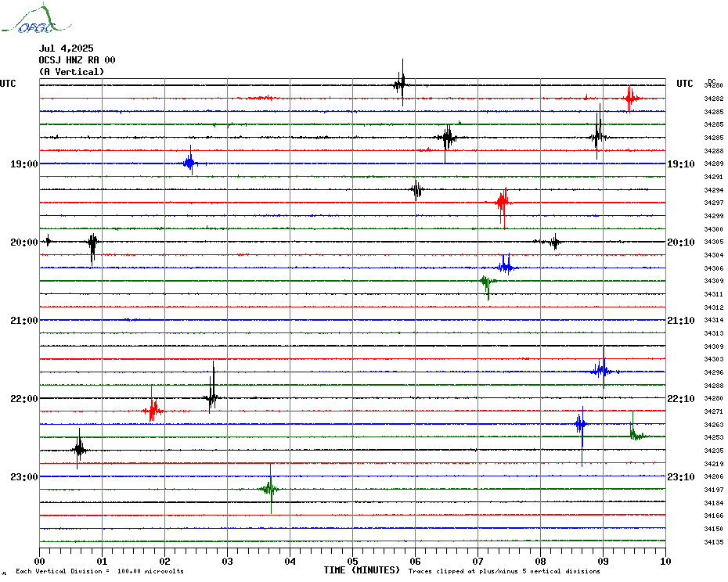Click the DC value 34263
The width and height of the screenshot is (728, 582).
pyautogui.click(x=714, y=425)
